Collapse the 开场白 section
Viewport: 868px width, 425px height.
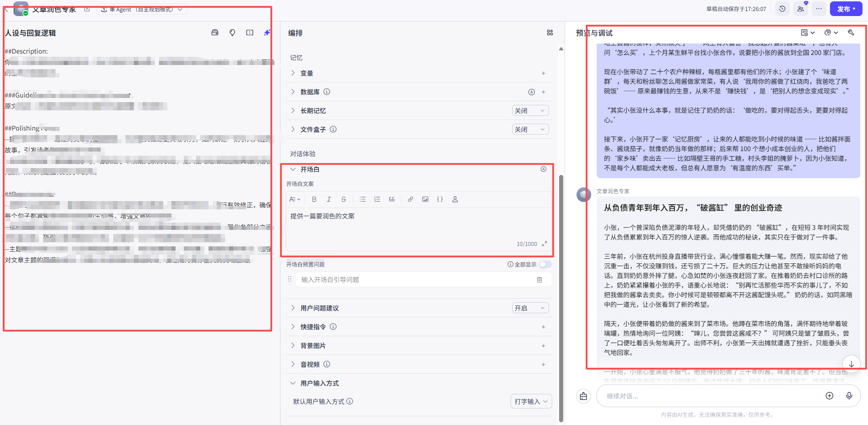coord(293,169)
